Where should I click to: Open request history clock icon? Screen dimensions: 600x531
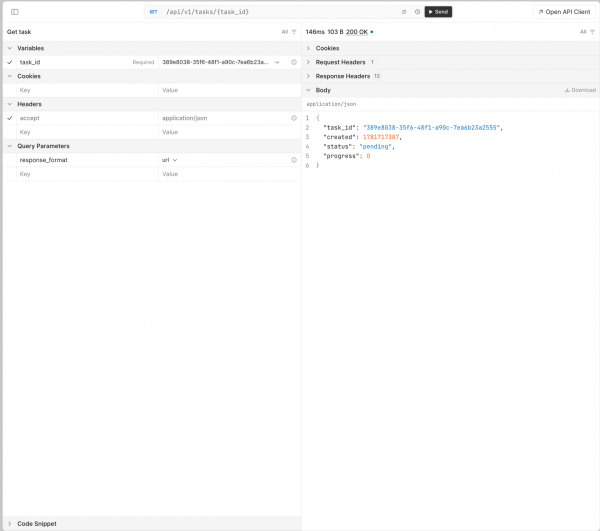[417, 12]
